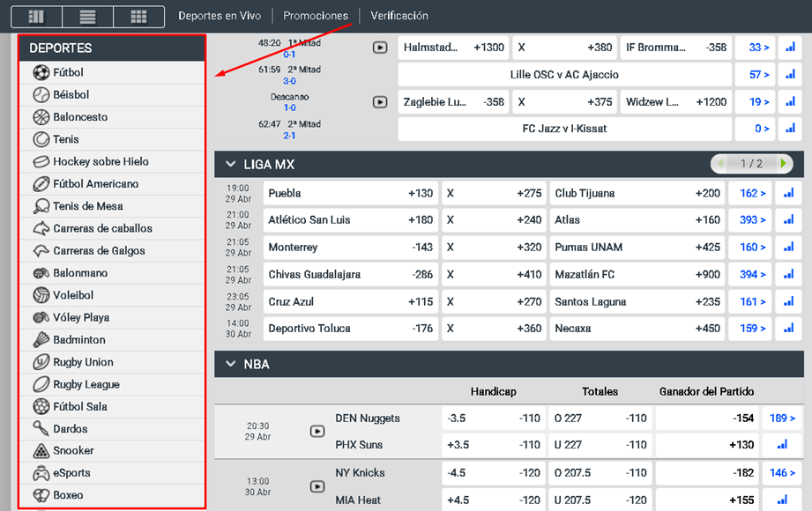Bet on Puebla at +130

(x=351, y=193)
